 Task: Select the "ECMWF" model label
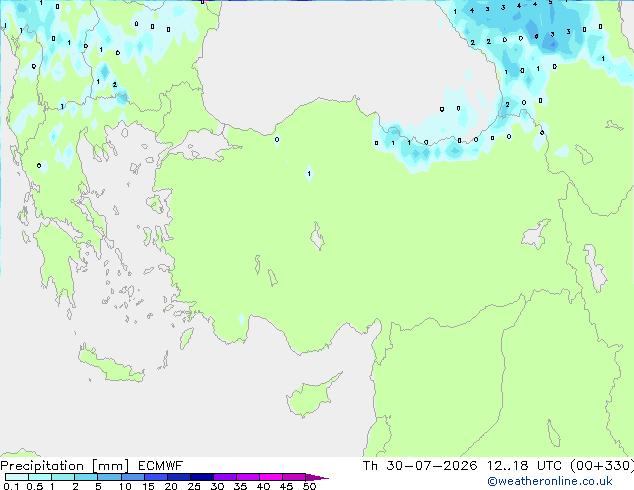[x=161, y=466]
